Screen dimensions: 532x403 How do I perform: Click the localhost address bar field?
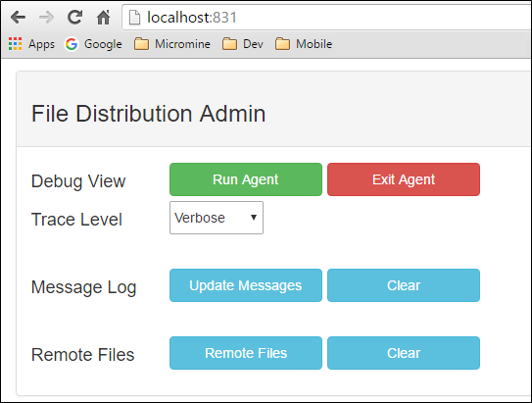[326, 18]
